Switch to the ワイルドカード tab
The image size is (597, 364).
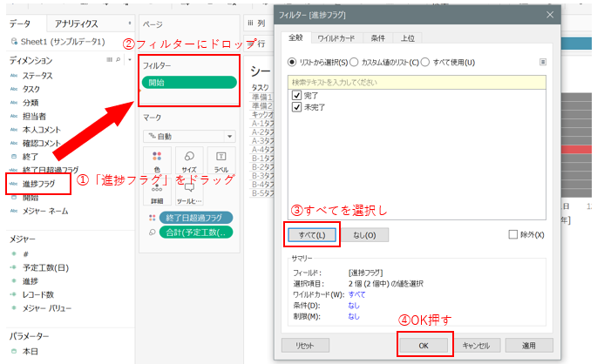click(x=336, y=38)
